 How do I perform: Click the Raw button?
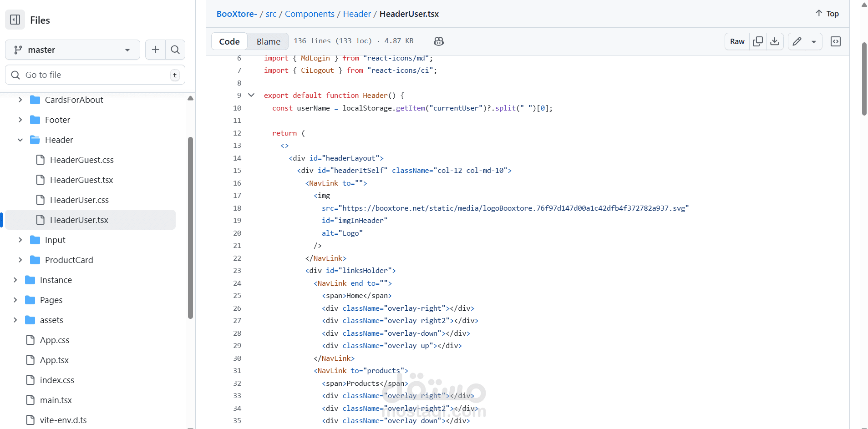click(x=737, y=41)
